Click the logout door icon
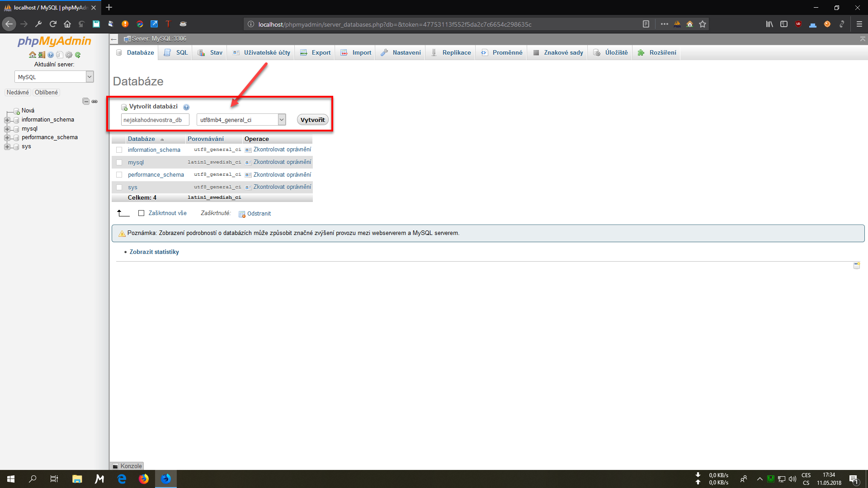The height and width of the screenshot is (488, 868). [42, 55]
